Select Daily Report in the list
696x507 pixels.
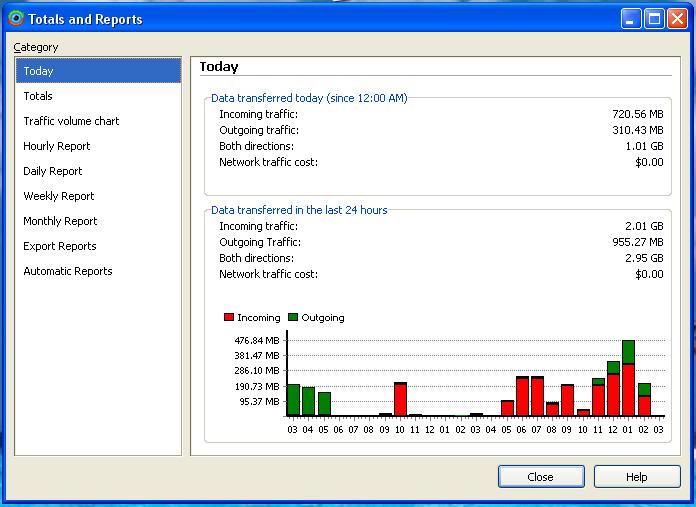point(53,171)
